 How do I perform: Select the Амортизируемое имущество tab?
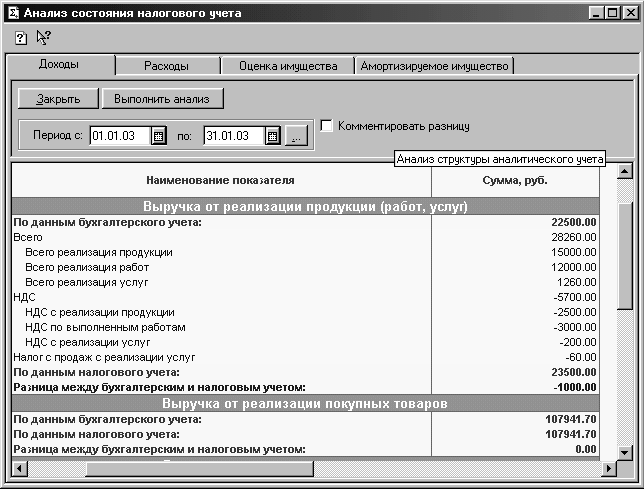(x=435, y=66)
